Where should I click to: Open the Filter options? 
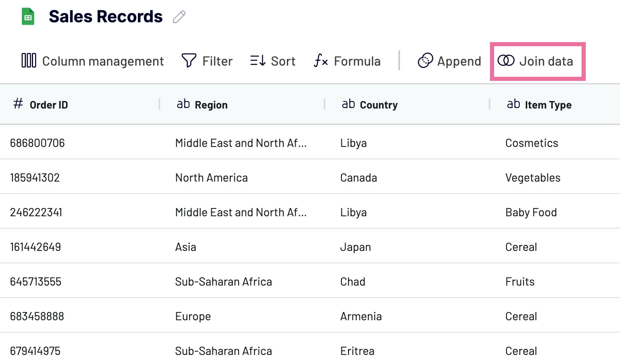[207, 60]
